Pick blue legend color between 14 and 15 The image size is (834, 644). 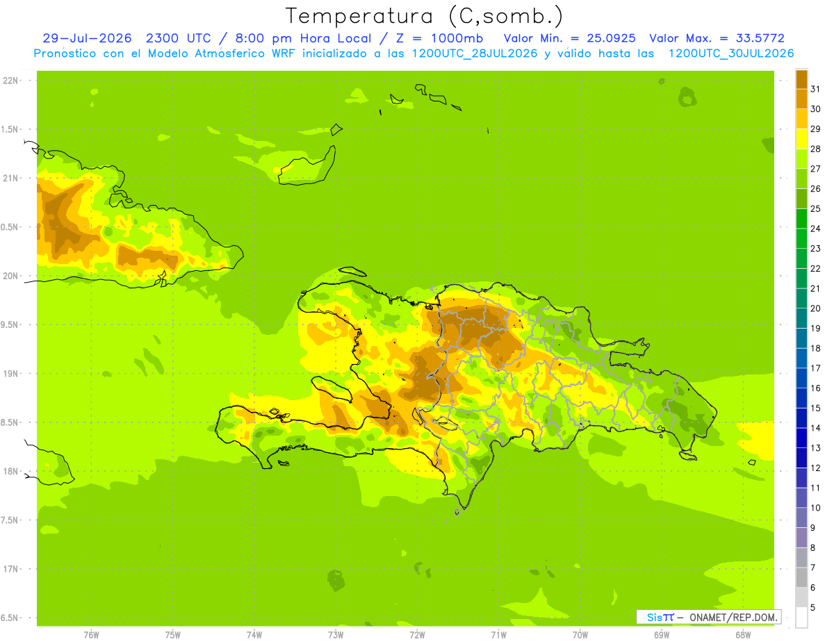[x=801, y=418]
